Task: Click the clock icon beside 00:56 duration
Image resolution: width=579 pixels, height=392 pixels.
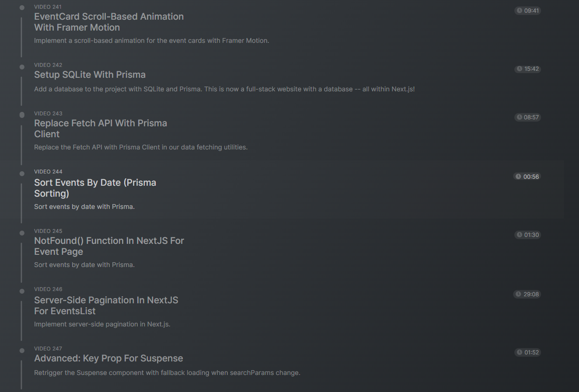Action: click(x=518, y=177)
